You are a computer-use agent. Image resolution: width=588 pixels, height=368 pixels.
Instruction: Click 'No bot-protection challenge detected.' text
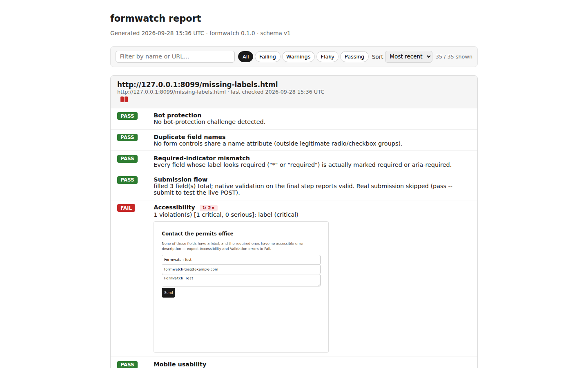coord(209,122)
